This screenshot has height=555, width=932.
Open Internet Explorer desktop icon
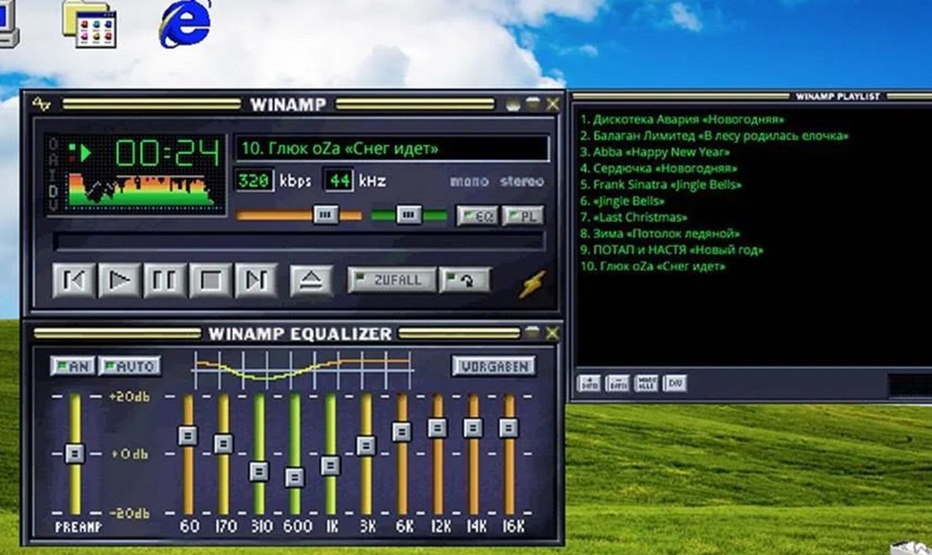[185, 22]
